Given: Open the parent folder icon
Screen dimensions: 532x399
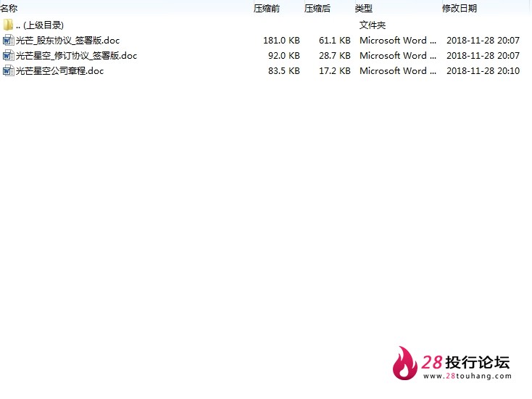Looking at the screenshot, I should 8,25.
